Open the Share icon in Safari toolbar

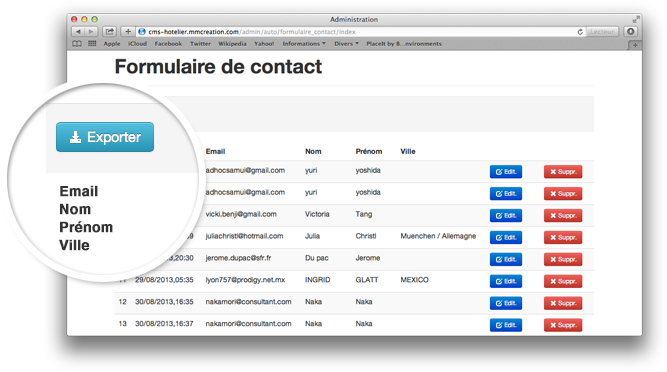[x=109, y=31]
